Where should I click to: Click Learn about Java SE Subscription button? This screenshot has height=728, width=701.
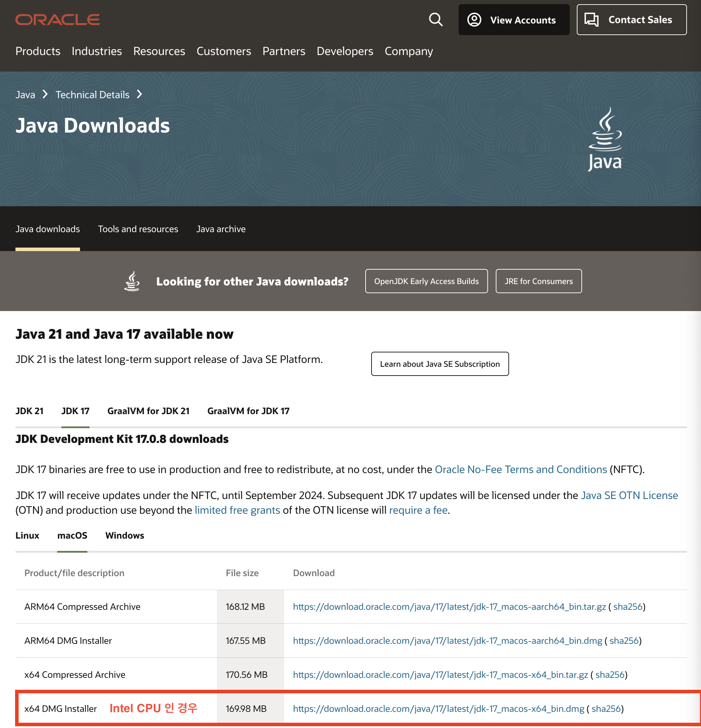440,364
